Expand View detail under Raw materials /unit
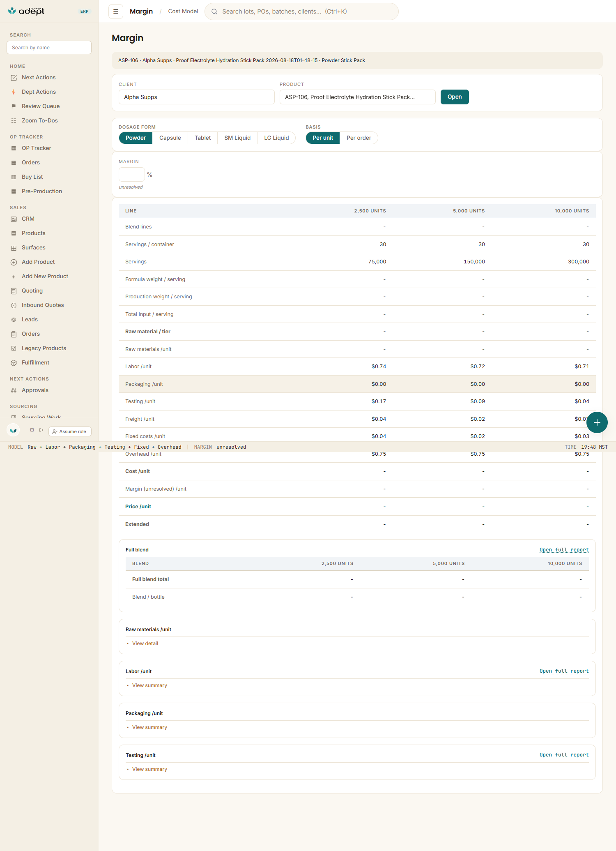 tap(145, 643)
